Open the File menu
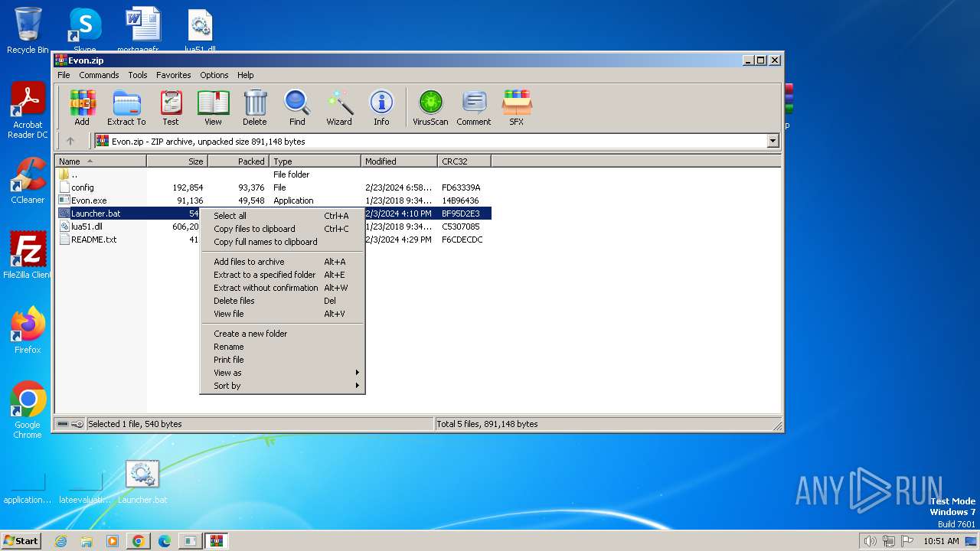The width and height of the screenshot is (980, 551). pyautogui.click(x=64, y=75)
